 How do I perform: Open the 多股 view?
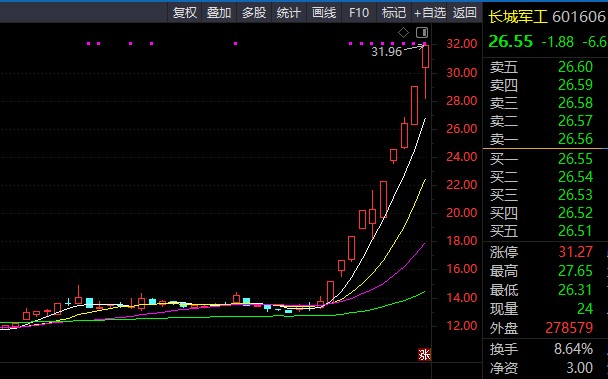point(254,13)
